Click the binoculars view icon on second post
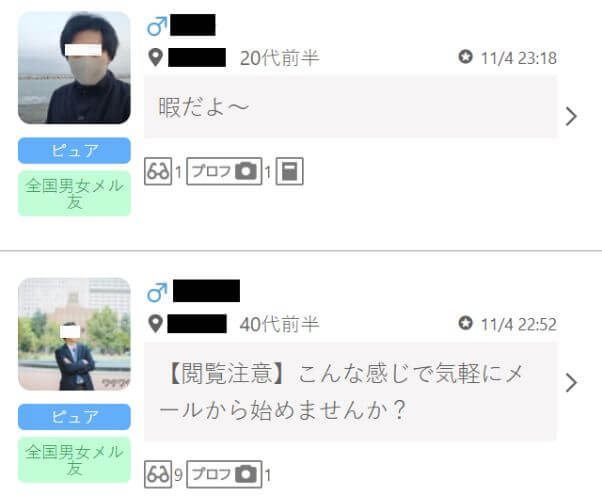This screenshot has width=602, height=496. coord(158,474)
